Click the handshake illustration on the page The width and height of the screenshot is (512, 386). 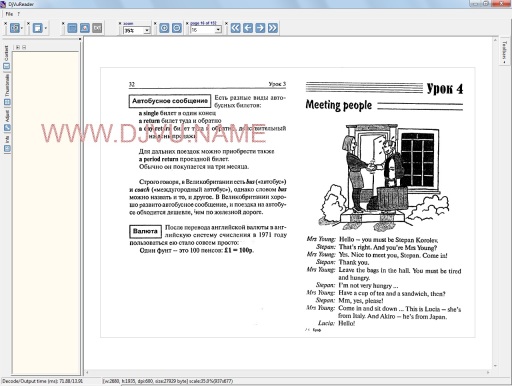pyautogui.click(x=384, y=177)
